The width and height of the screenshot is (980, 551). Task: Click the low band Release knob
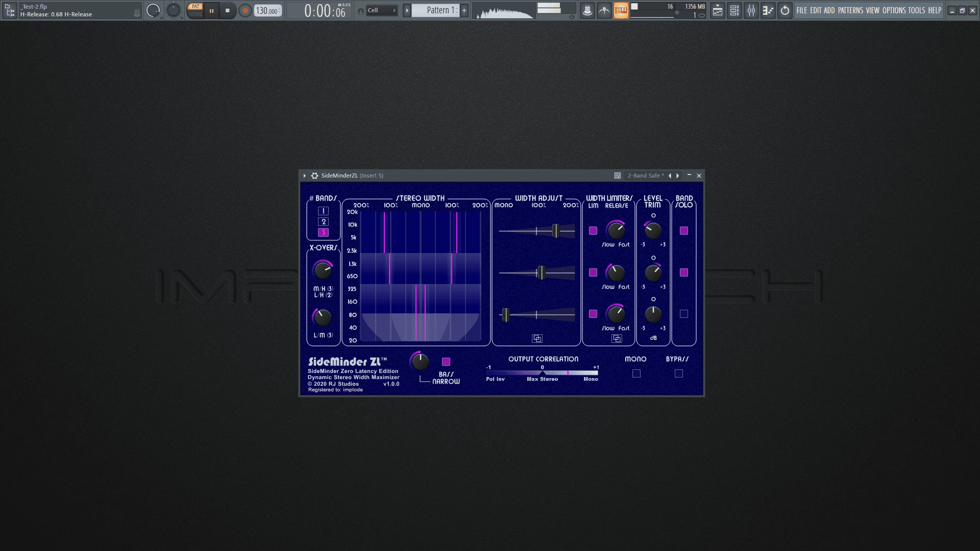coord(616,314)
